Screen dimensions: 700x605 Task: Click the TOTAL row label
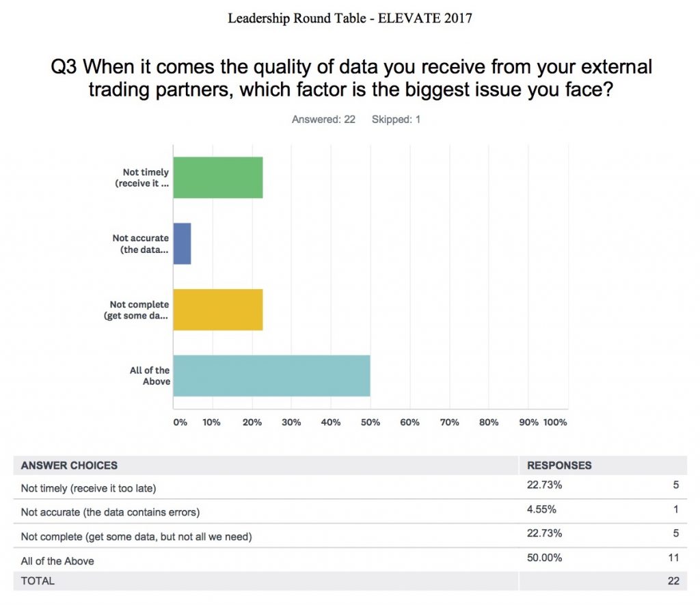point(38,581)
